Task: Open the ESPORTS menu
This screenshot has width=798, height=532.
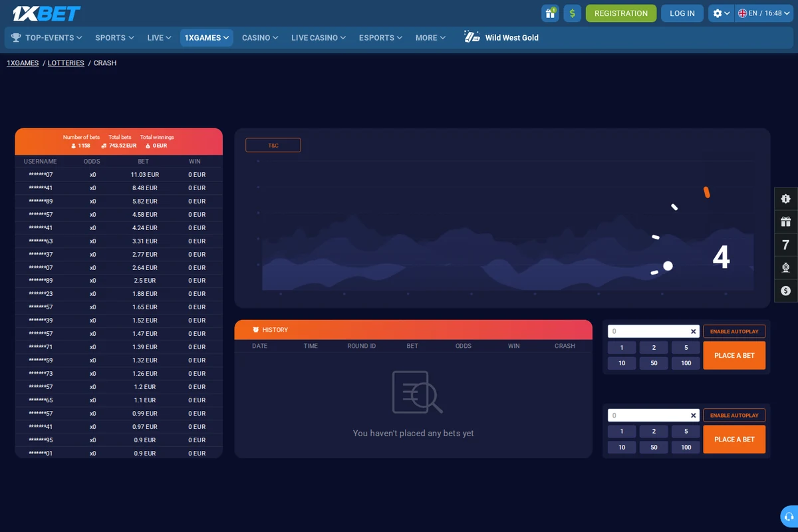Action: [380, 38]
